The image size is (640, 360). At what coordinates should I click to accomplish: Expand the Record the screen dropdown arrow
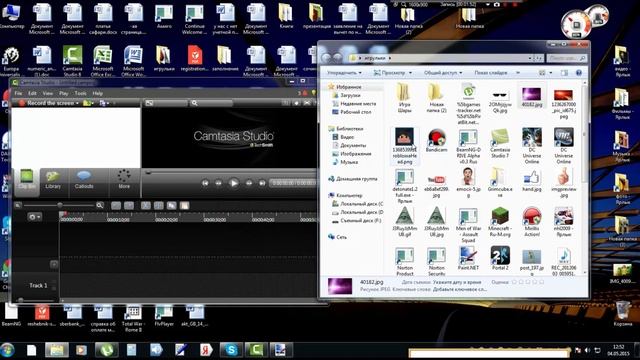(77, 103)
